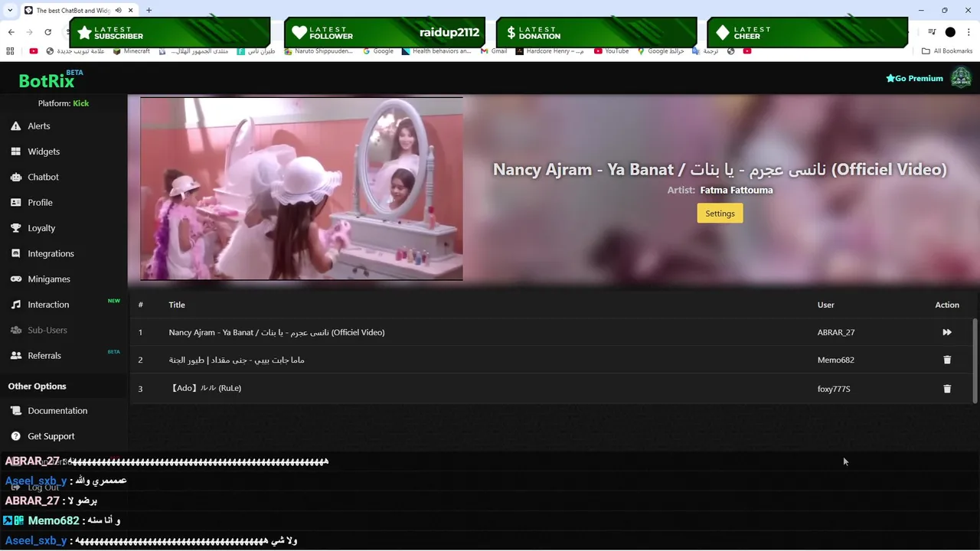
Task: Delete foxy777S's queued song with trash icon
Action: [x=947, y=389]
